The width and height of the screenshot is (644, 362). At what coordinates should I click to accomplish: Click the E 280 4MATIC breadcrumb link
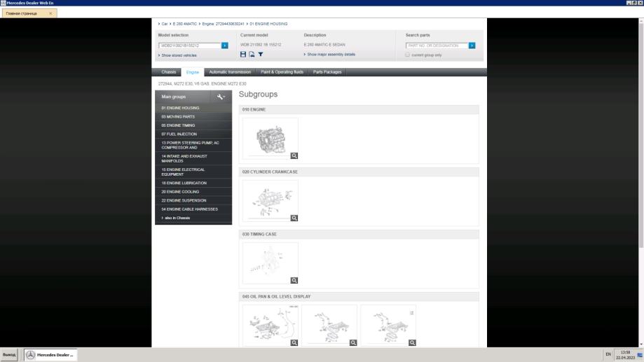tap(185, 24)
